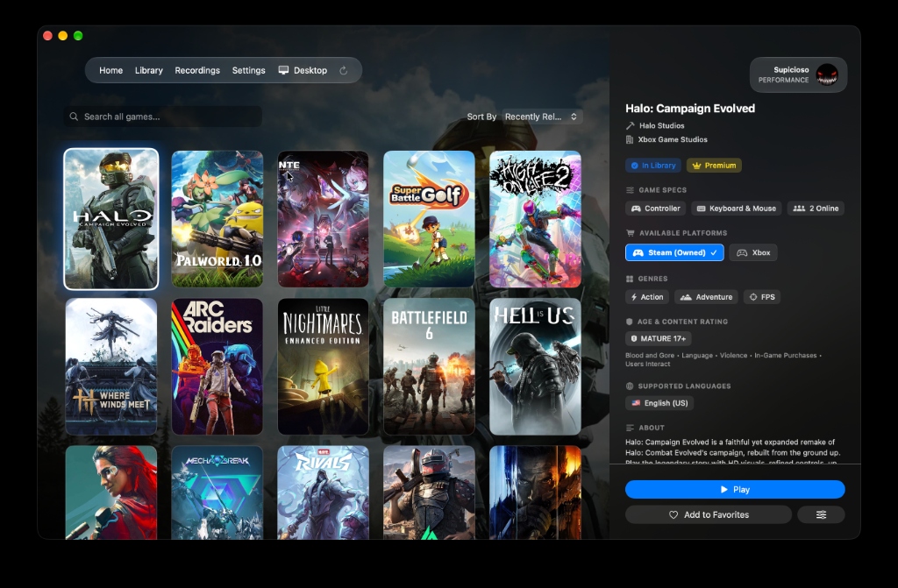The image size is (898, 588).
Task: Click the MATURE 17+ rating badge
Action: pyautogui.click(x=658, y=338)
